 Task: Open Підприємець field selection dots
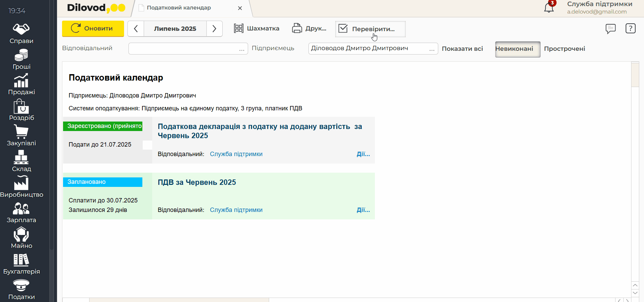432,49
